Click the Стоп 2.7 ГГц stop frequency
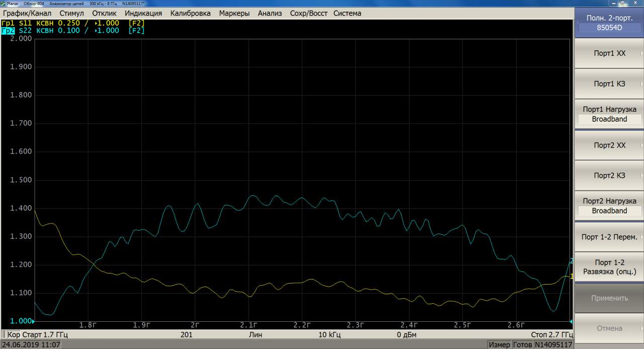 [551, 334]
